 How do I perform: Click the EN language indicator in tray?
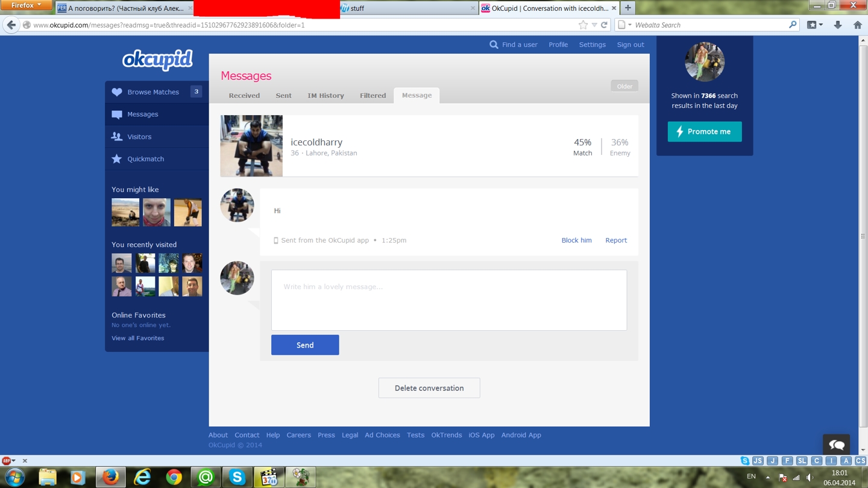[751, 477]
